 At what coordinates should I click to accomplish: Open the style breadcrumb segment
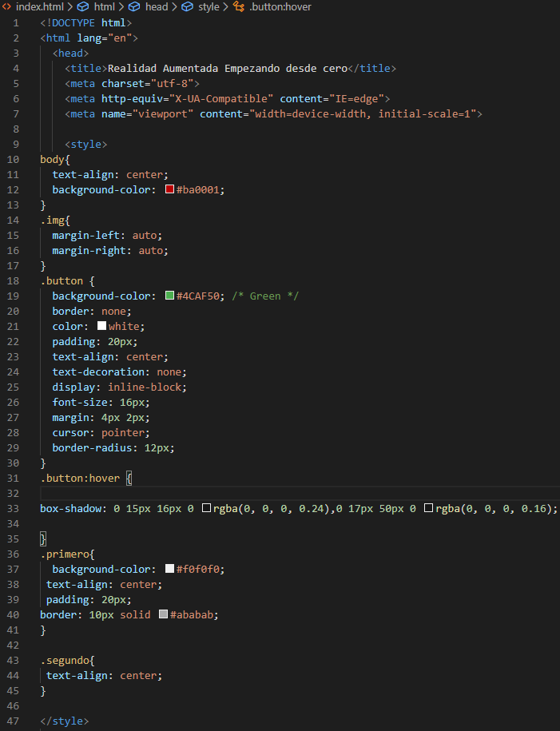tap(209, 6)
